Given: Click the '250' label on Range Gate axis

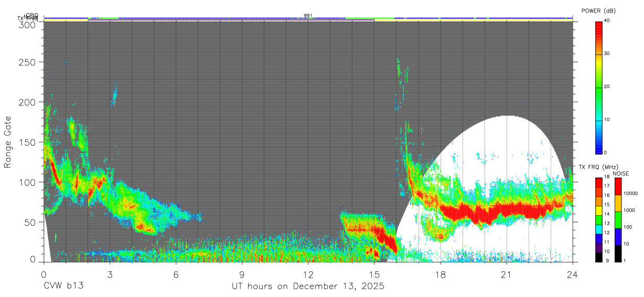Looking at the screenshot, I should click(x=28, y=62).
